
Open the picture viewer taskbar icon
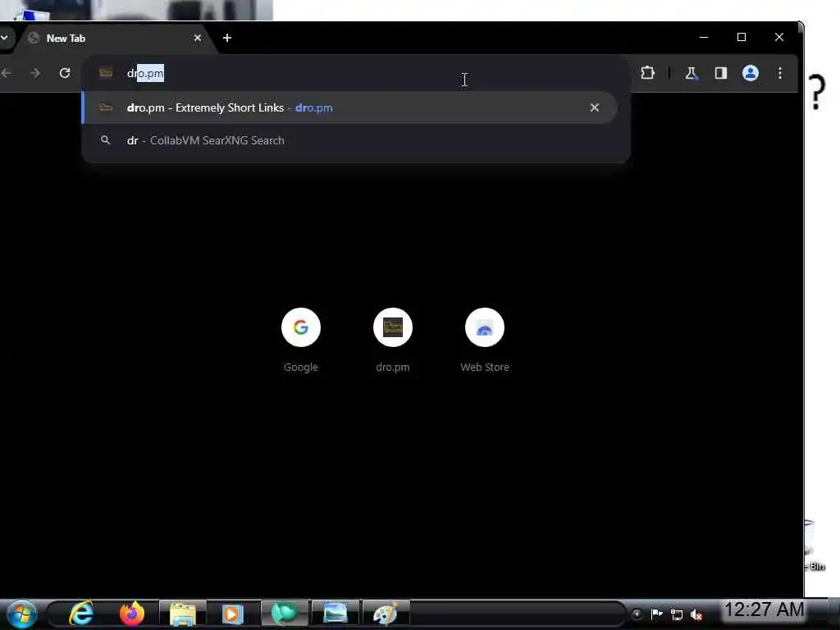pyautogui.click(x=336, y=614)
